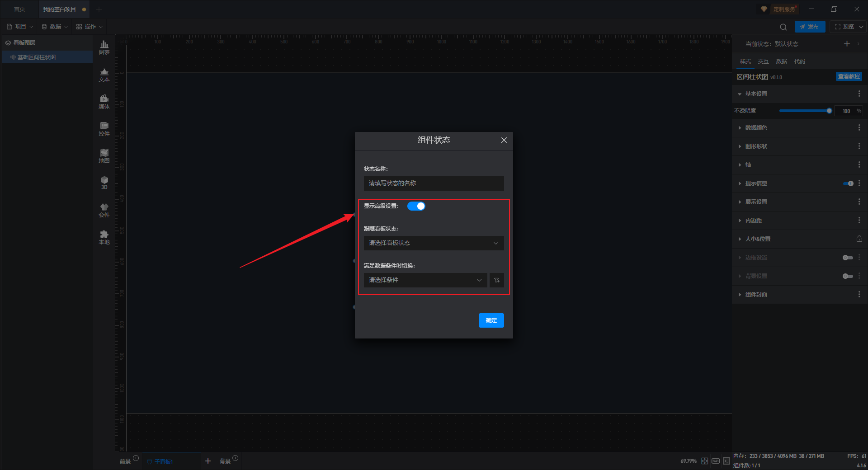Open the 数据 menu in top toolbar
This screenshot has width=868, height=470.
click(x=55, y=27)
